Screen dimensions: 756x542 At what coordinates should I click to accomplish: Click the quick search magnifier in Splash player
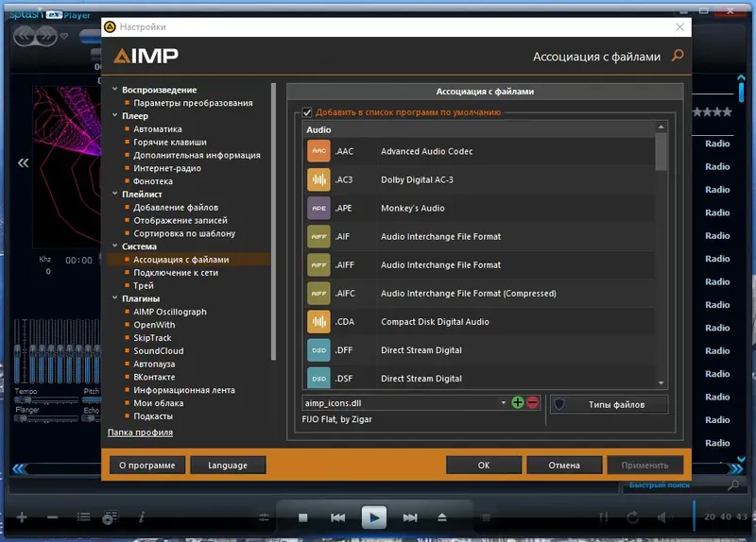click(733, 485)
